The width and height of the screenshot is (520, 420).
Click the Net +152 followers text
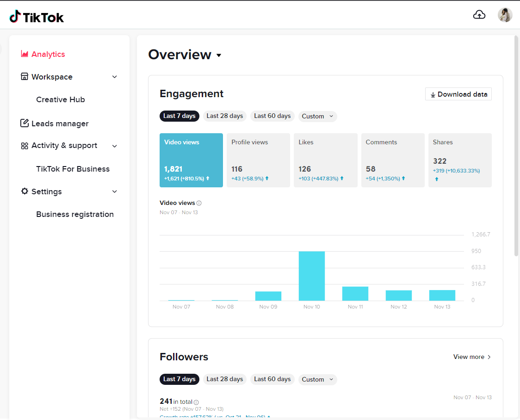192,409
